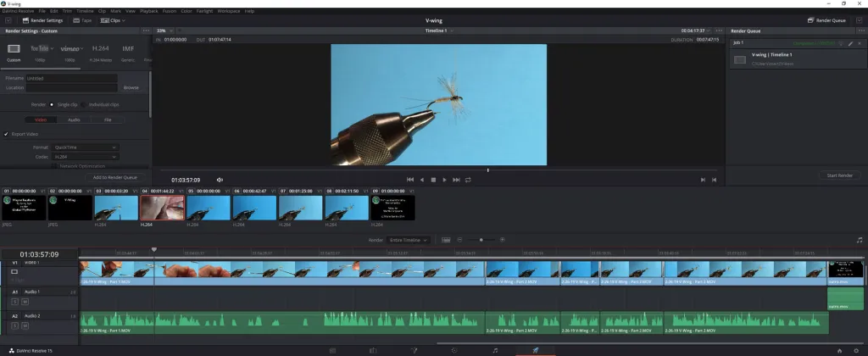
Task: Open the Fusion menu
Action: 169,11
